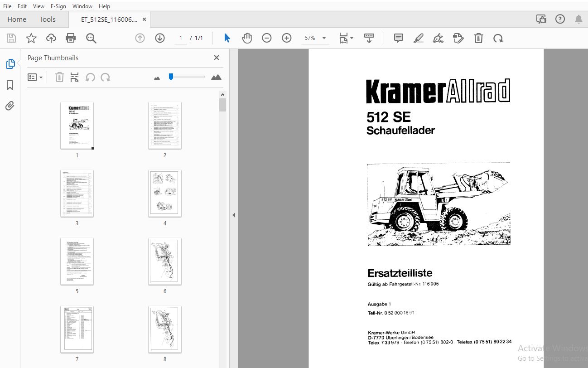The height and width of the screenshot is (368, 588).
Task: Enlarge thumbnail size large mountain icon
Action: coord(217,77)
